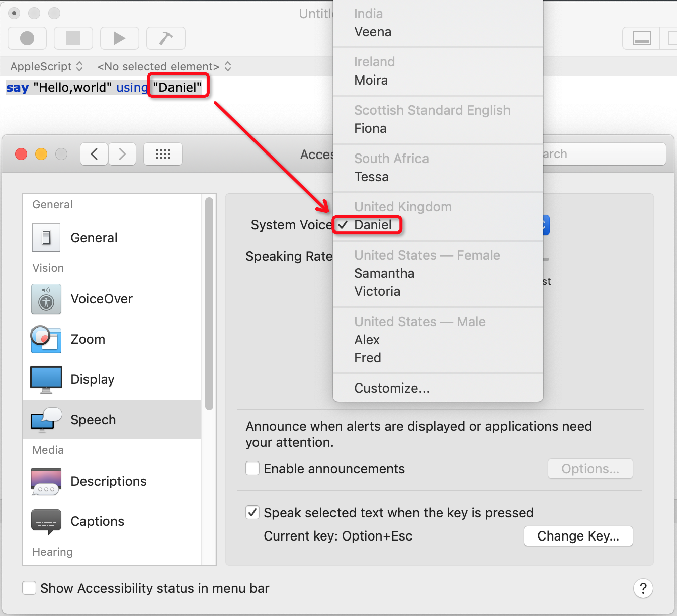Viewport: 677px width, 616px height.
Task: Click the "Hello,world" string in the script
Action: click(x=72, y=87)
